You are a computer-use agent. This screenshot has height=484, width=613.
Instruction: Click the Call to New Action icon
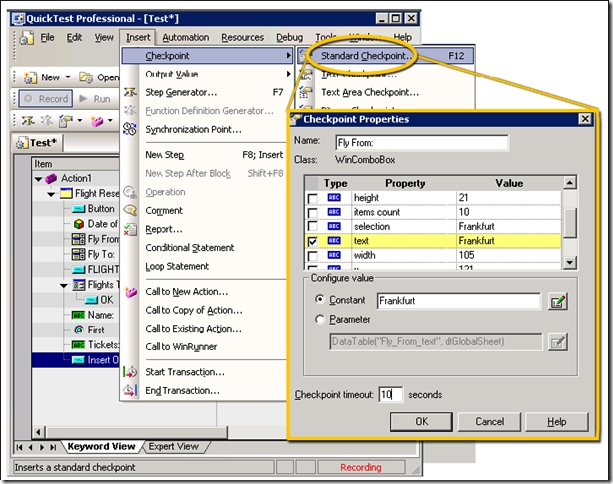131,292
